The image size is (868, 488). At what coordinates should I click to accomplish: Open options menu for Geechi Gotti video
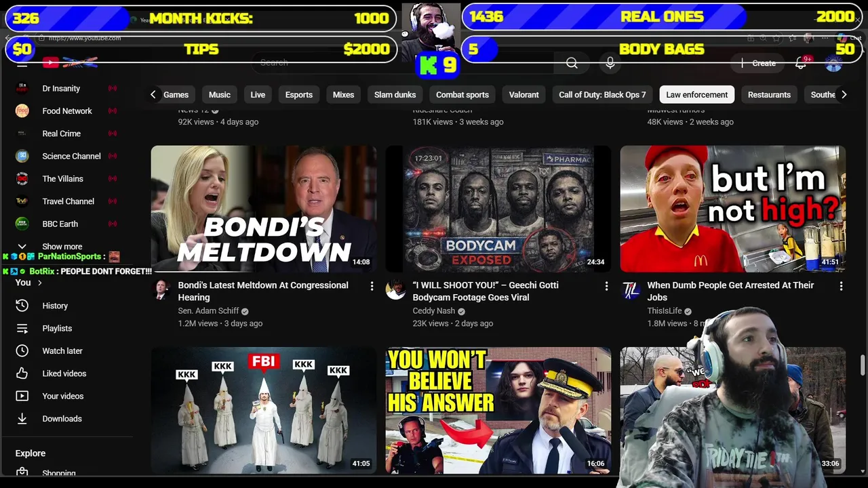click(606, 287)
